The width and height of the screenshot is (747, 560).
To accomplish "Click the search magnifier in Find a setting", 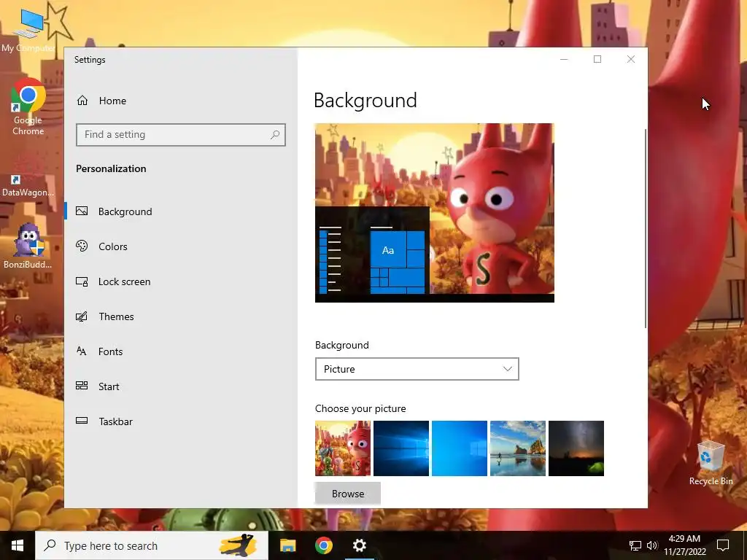I will [275, 135].
